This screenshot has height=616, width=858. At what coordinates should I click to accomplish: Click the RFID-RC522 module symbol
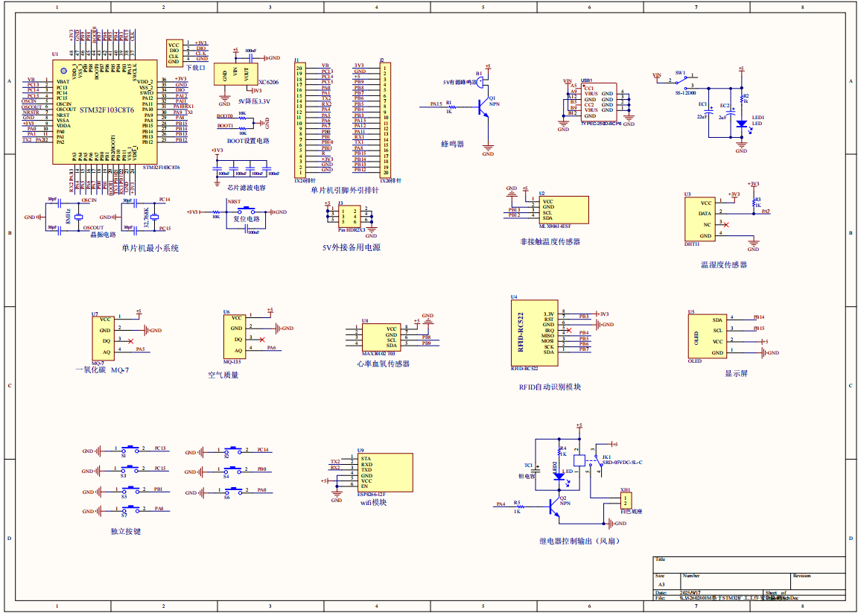[535, 331]
